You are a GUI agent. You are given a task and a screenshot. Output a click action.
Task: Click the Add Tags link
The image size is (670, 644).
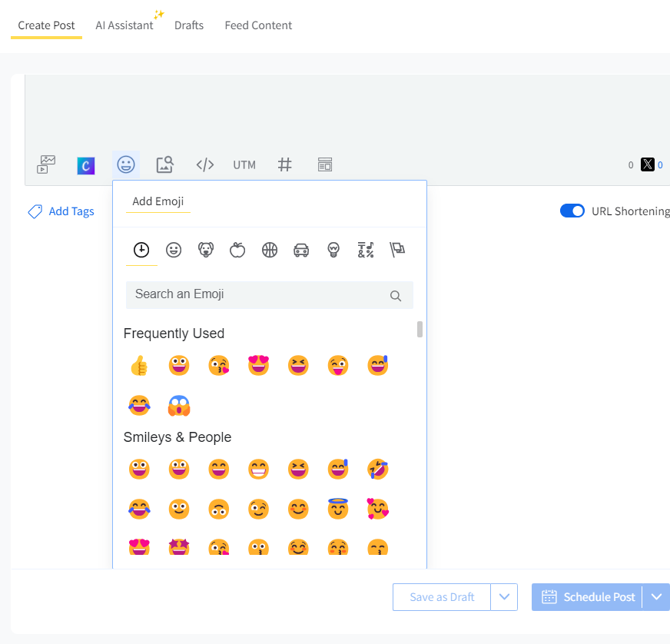tap(61, 211)
